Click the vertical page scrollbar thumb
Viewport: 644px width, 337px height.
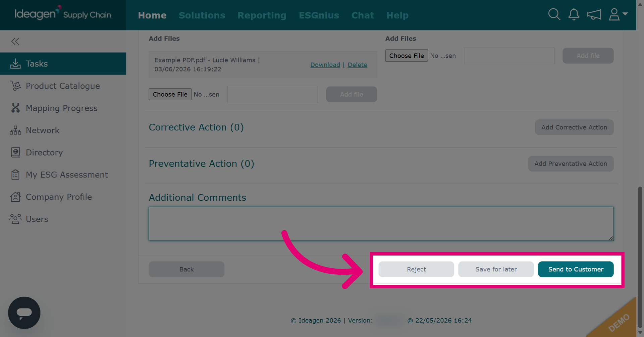(x=640, y=257)
